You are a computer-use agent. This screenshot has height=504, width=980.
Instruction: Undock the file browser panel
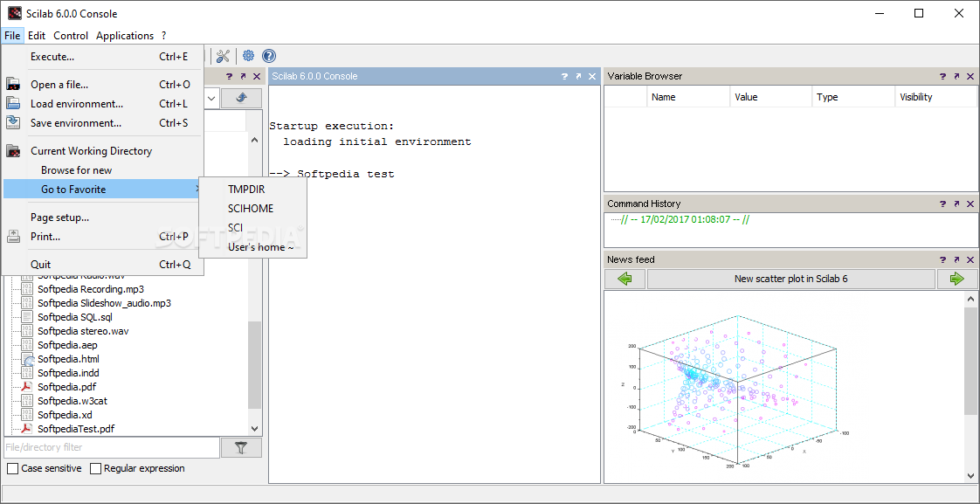click(243, 76)
